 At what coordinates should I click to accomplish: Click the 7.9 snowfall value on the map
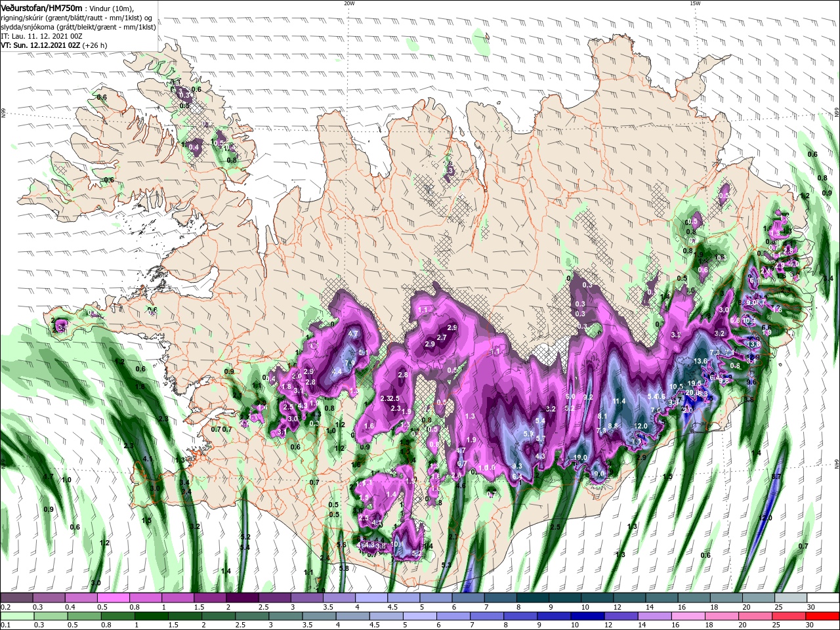click(350, 362)
